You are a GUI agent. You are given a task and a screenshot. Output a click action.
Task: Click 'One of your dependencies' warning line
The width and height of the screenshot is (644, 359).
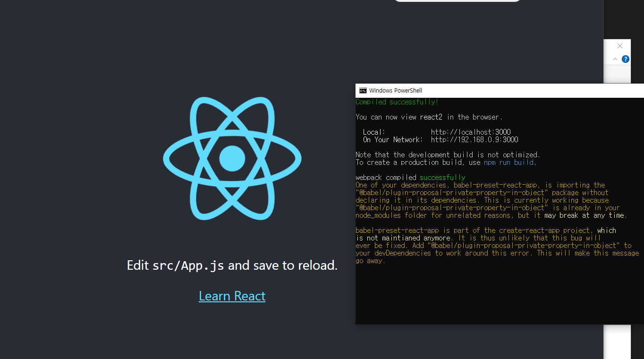[x=480, y=185]
